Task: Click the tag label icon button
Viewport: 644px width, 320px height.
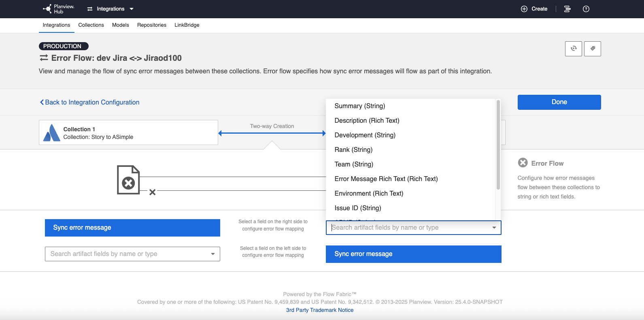Action: click(592, 49)
